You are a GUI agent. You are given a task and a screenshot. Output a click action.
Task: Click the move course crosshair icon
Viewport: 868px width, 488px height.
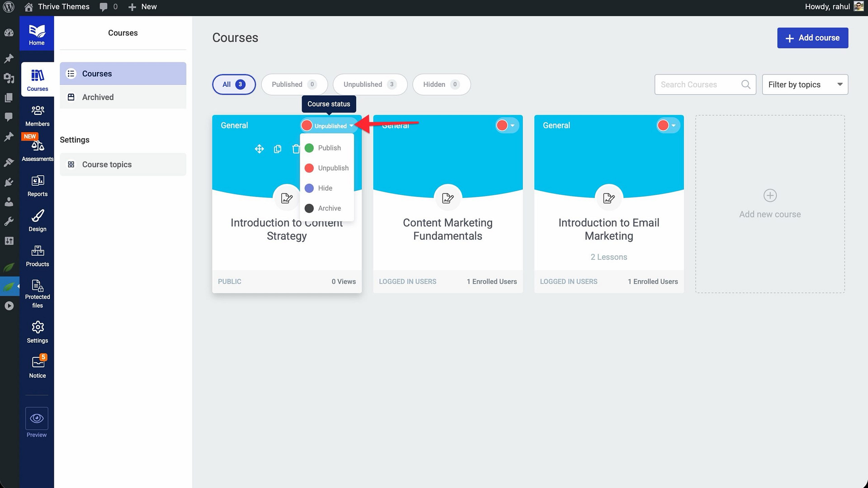click(x=259, y=149)
